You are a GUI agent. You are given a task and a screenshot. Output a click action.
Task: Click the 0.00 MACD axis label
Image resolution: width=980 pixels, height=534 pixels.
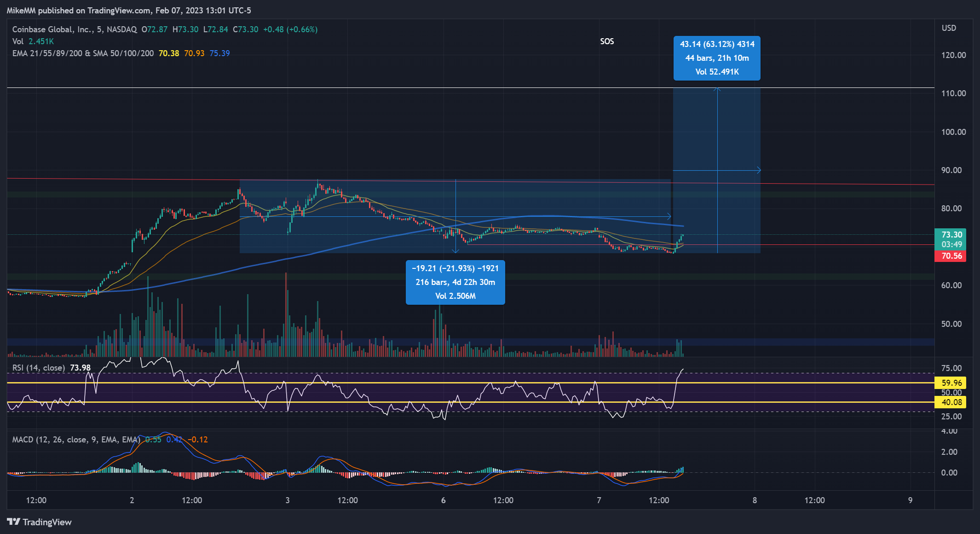949,473
